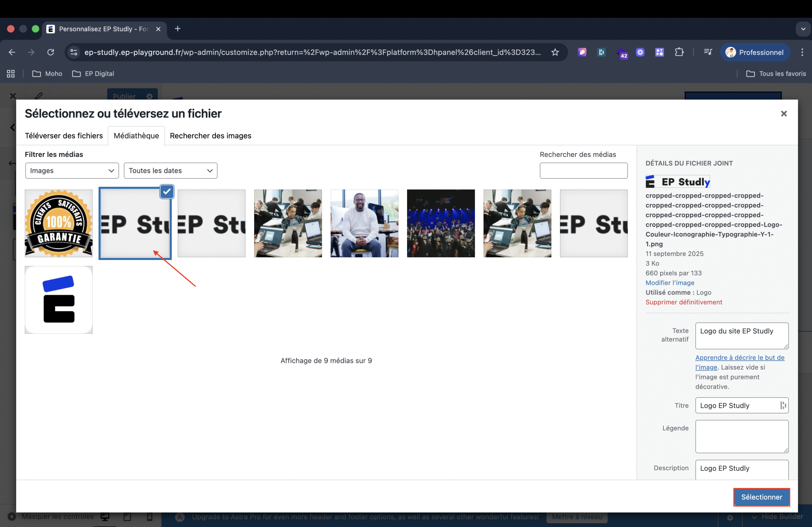
Task: Expand the tab search chevron at top right
Action: (x=803, y=29)
